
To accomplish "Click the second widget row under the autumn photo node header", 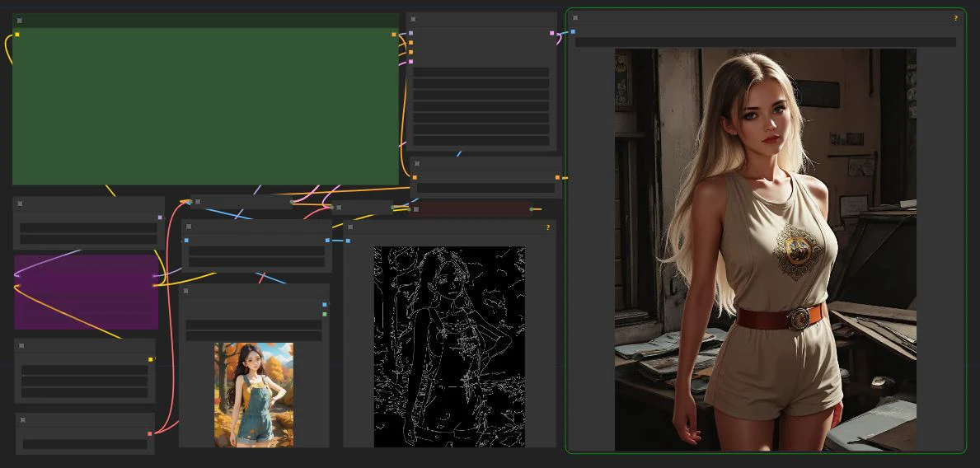I will 254,336.
